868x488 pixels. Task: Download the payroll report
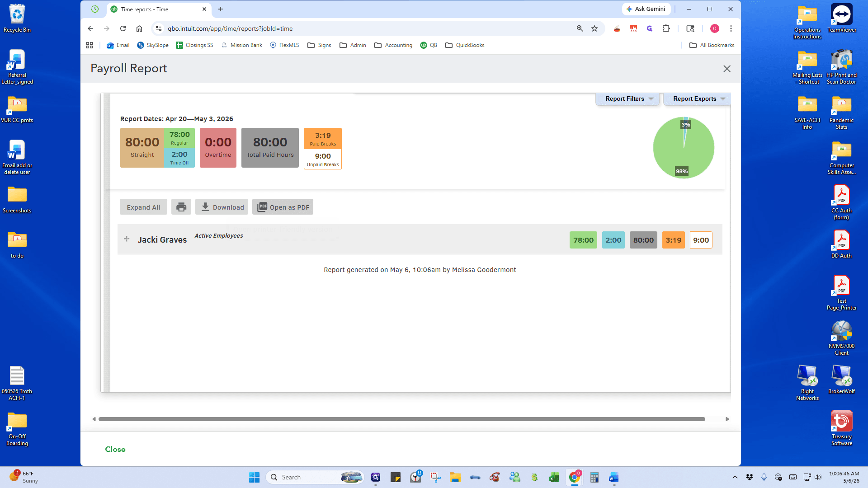[x=222, y=207]
